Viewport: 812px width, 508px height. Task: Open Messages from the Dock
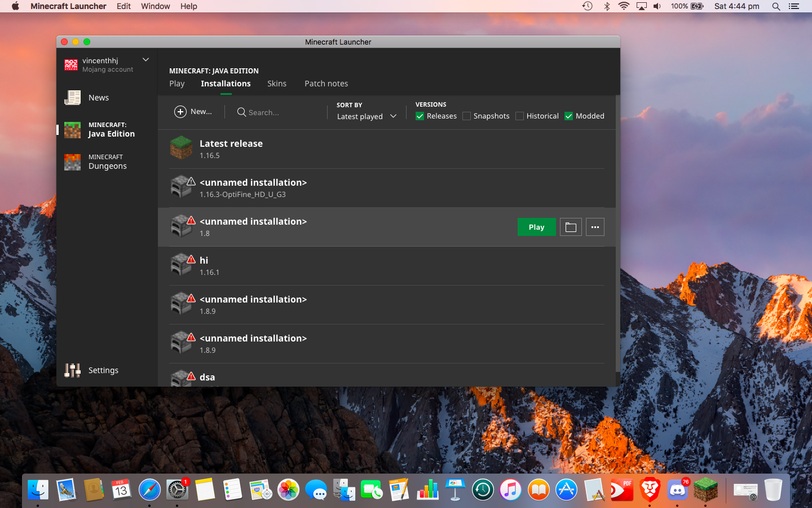point(316,489)
